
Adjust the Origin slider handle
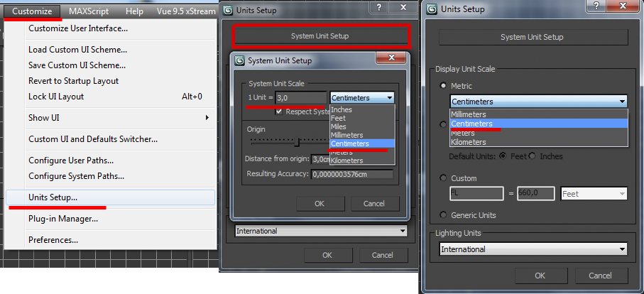coord(298,142)
